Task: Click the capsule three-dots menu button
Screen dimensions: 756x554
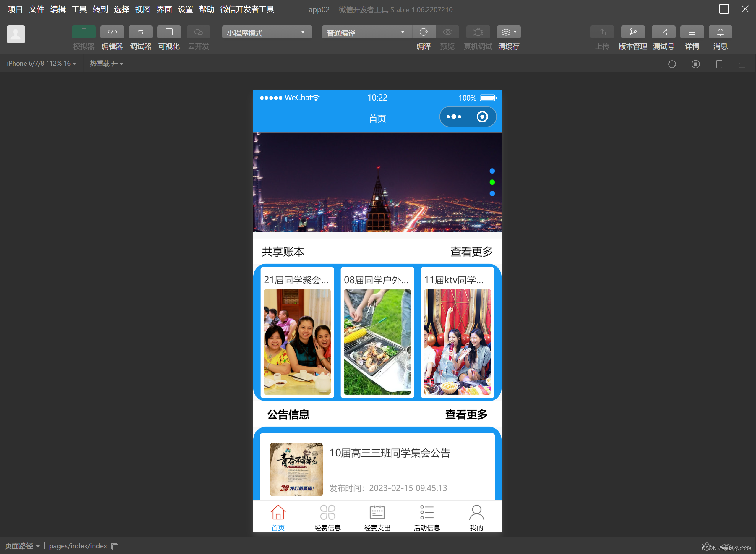Action: (x=453, y=117)
